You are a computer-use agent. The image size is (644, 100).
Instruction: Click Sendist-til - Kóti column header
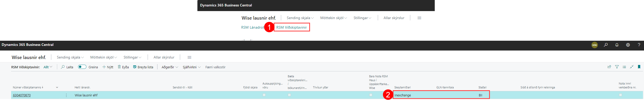point(182,87)
